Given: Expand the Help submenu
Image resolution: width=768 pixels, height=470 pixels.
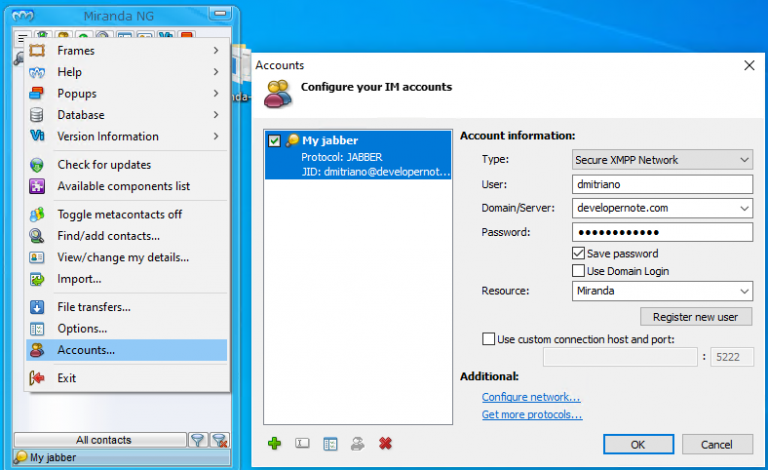Looking at the screenshot, I should pos(216,72).
